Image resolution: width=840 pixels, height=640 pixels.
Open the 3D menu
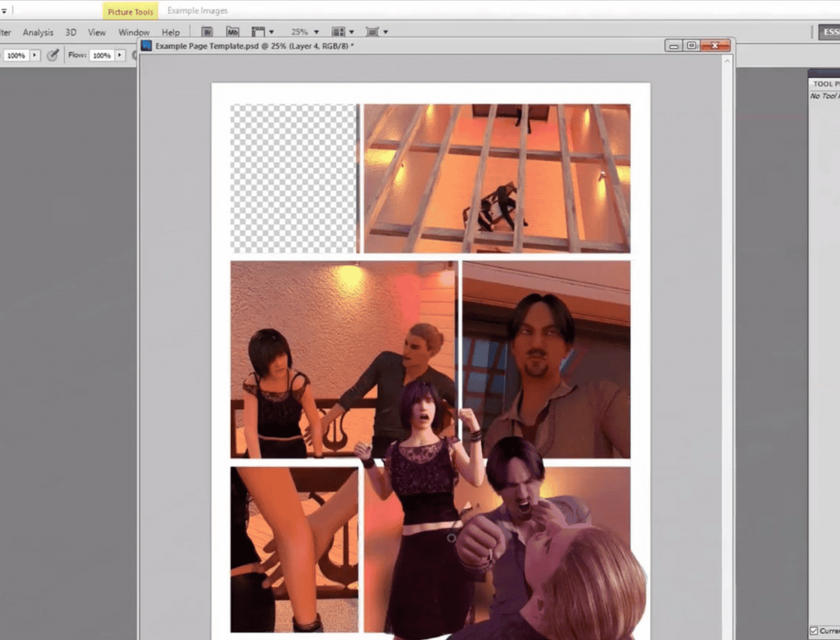point(71,32)
